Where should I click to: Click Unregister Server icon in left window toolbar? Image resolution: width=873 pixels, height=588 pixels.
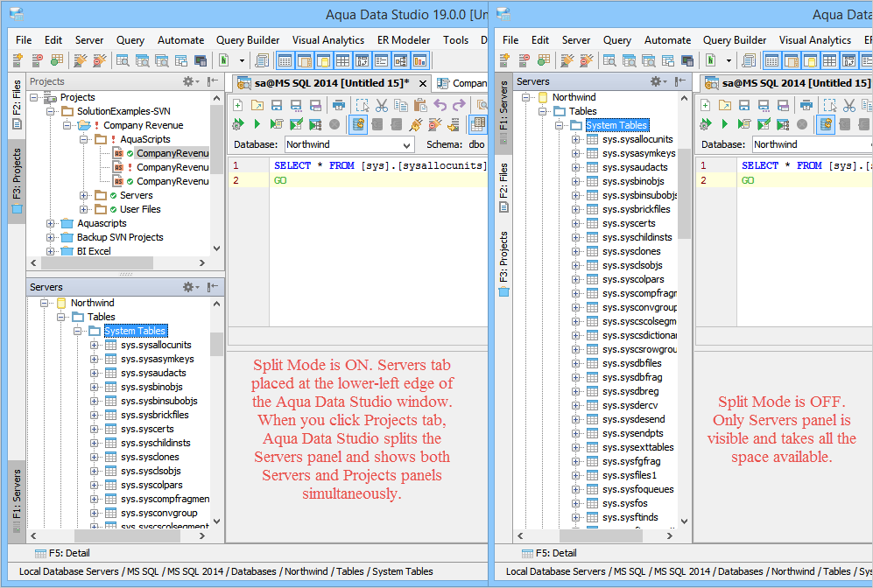38,60
